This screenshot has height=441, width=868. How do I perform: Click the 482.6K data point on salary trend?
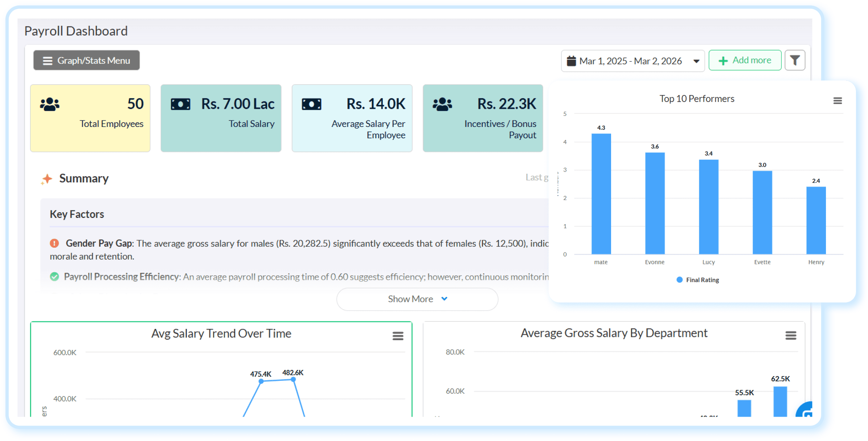coord(293,379)
